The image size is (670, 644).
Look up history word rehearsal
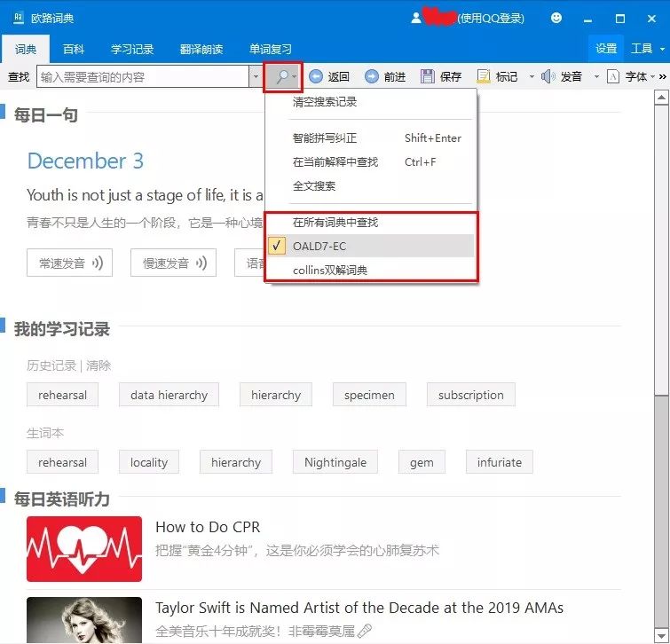[62, 395]
